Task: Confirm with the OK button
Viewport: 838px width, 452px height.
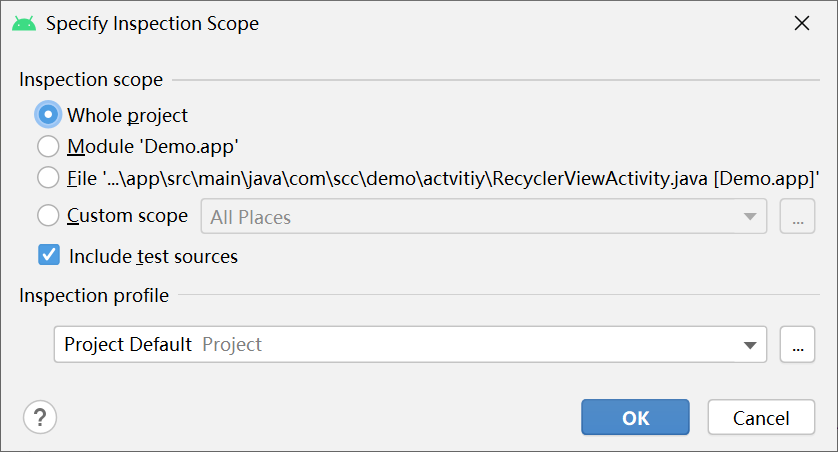Action: pyautogui.click(x=635, y=417)
